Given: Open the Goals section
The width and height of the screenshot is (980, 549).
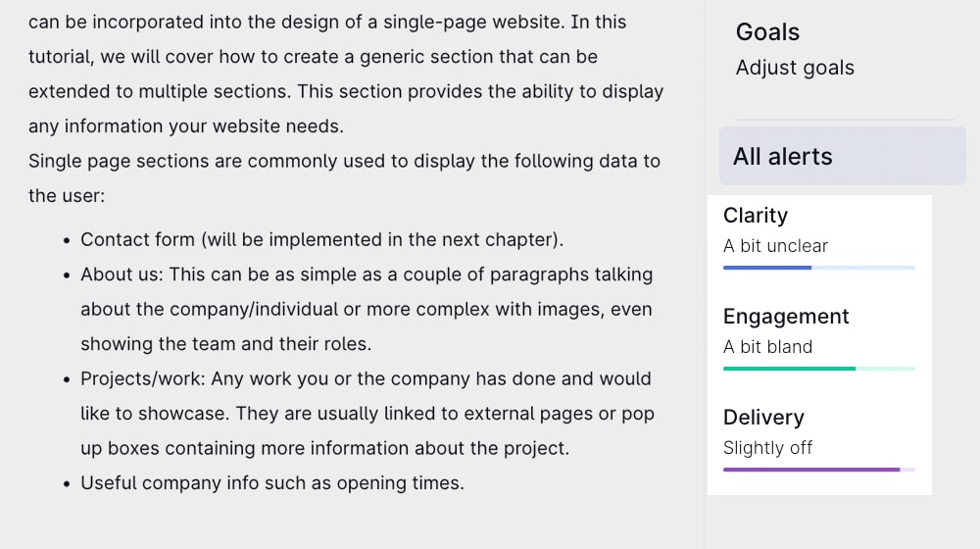Looking at the screenshot, I should point(767,32).
